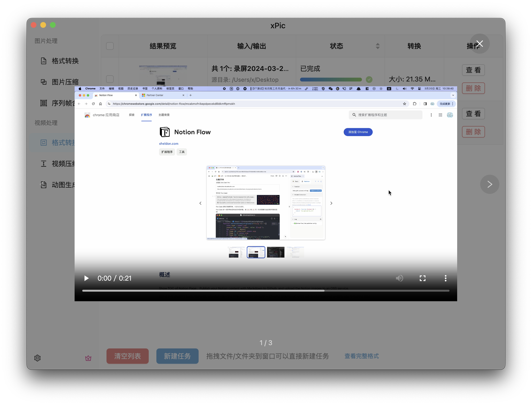Viewport: 532px width, 405px height.
Task: Play the previewed video
Action: tap(86, 278)
